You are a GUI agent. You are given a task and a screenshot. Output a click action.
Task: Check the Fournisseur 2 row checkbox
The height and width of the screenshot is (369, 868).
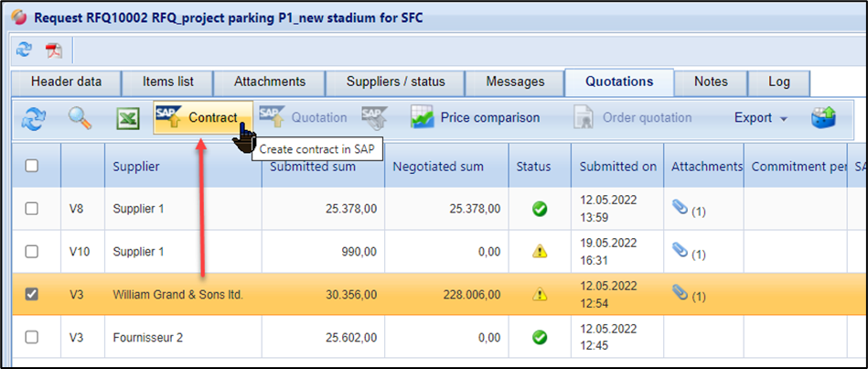tap(32, 337)
